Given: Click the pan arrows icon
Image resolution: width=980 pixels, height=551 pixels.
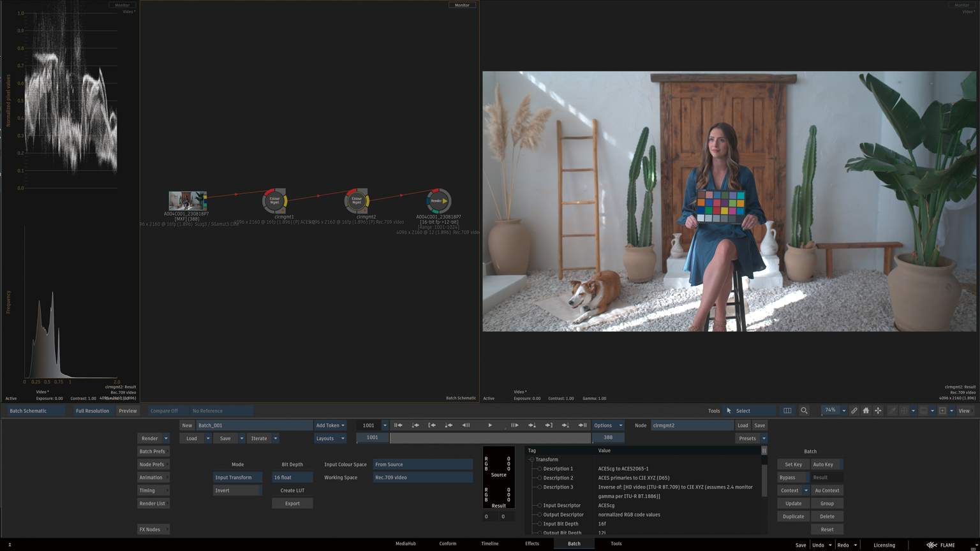Looking at the screenshot, I should tap(878, 411).
